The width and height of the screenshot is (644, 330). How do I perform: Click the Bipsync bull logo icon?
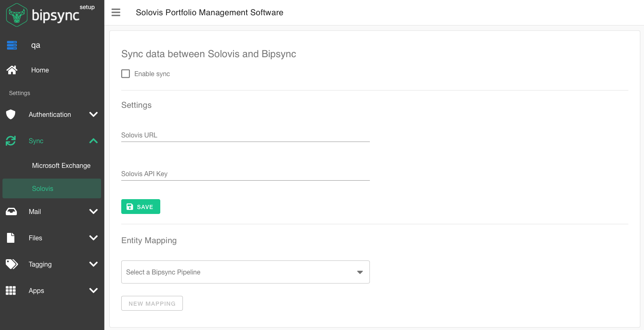pyautogui.click(x=17, y=15)
